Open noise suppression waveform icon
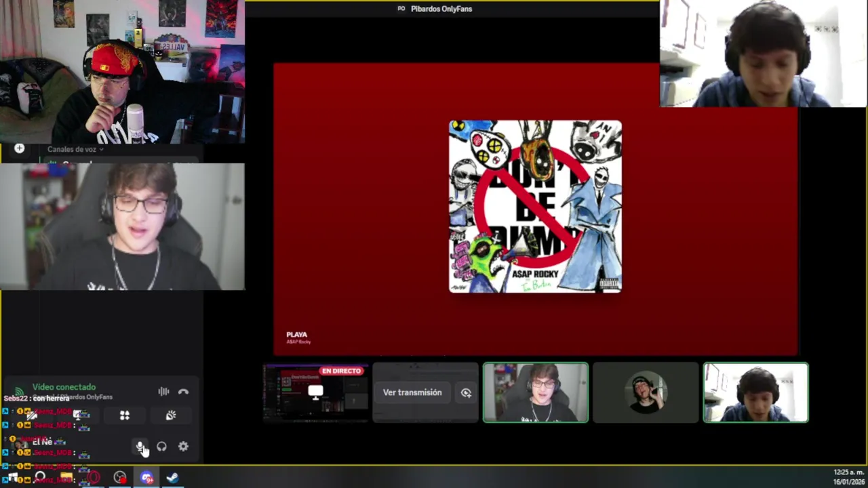The image size is (868, 488). pyautogui.click(x=163, y=392)
